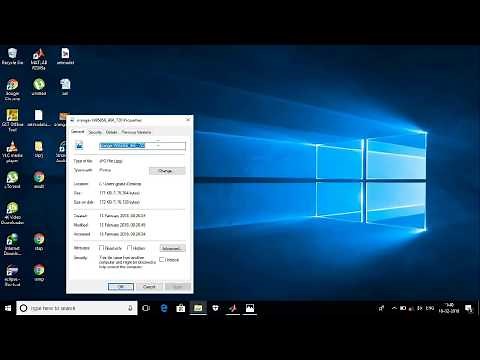Switch to the Details tab
This screenshot has height=360, width=480.
(111, 132)
